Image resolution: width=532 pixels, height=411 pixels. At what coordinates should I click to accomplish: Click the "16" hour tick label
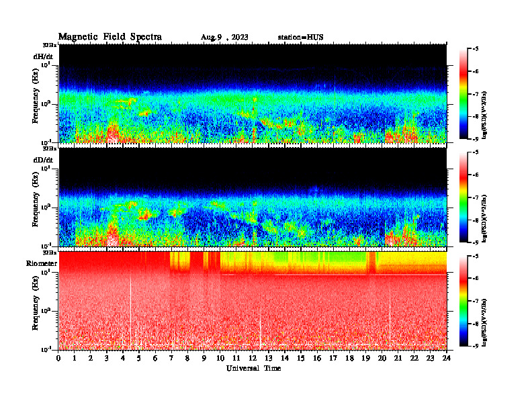click(317, 358)
